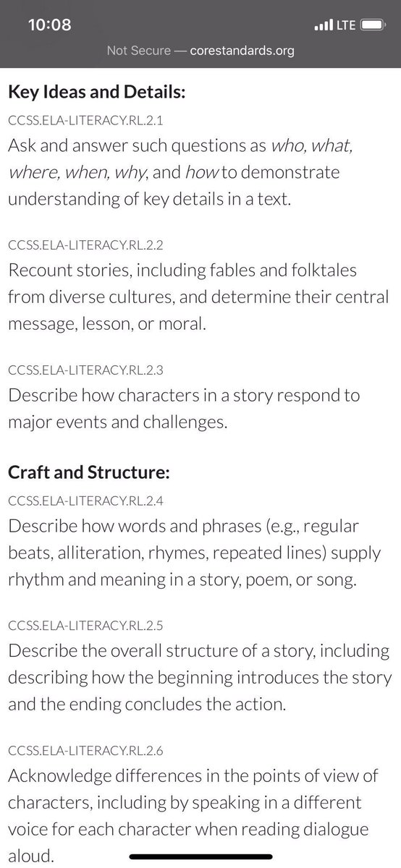Tap the home indicator bar at bottom
The height and width of the screenshot is (868, 401).
pyautogui.click(x=200, y=859)
